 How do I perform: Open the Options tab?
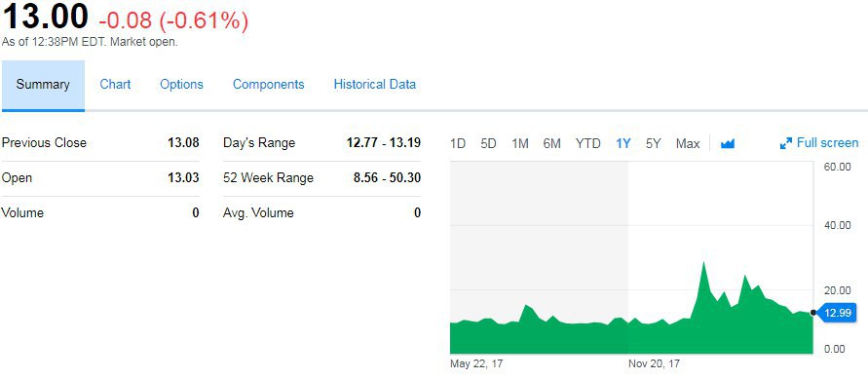point(181,85)
